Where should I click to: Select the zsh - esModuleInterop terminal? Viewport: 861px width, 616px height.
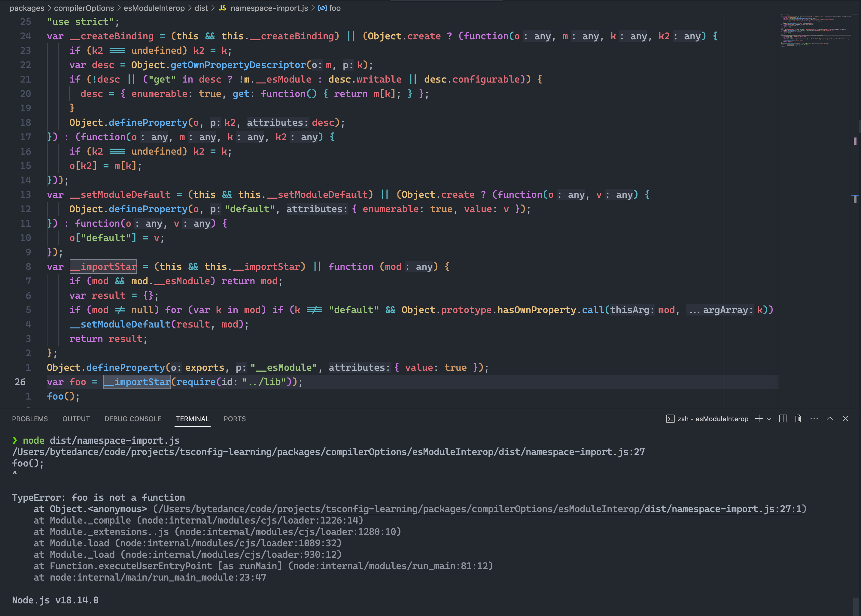pyautogui.click(x=707, y=419)
